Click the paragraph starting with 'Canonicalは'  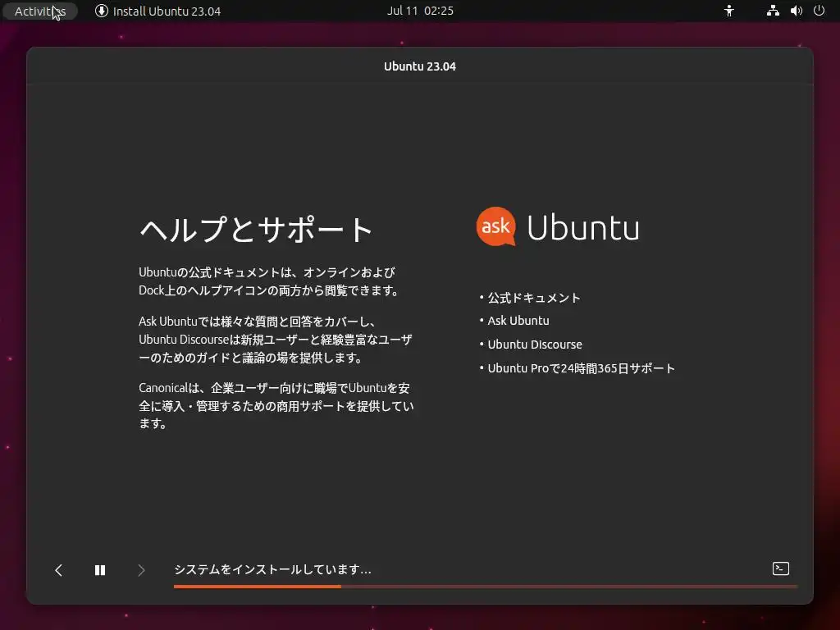point(276,405)
